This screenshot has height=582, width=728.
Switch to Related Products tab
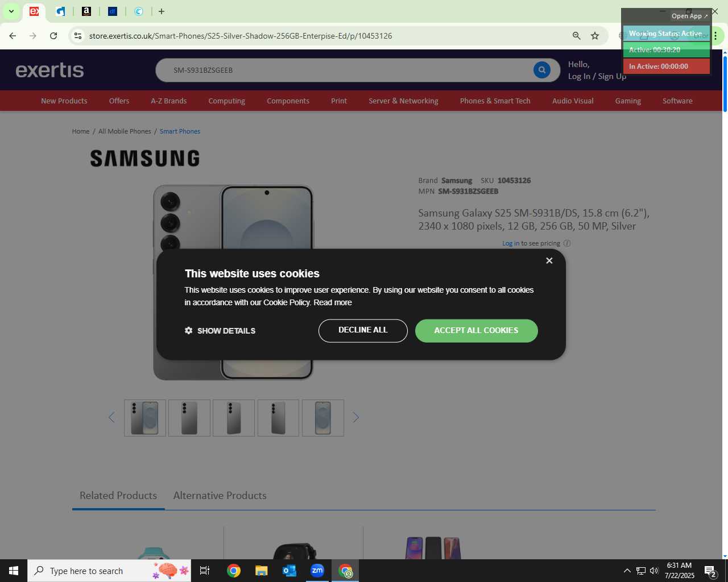[x=118, y=496]
